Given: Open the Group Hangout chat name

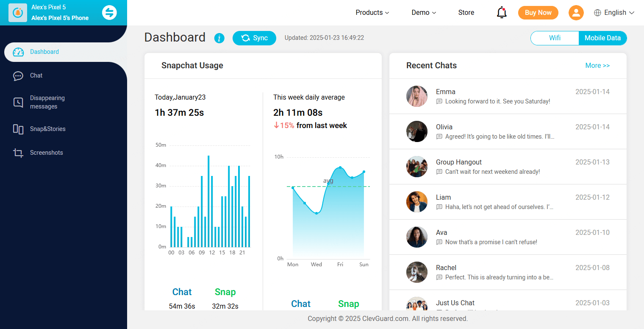Looking at the screenshot, I should coord(458,162).
